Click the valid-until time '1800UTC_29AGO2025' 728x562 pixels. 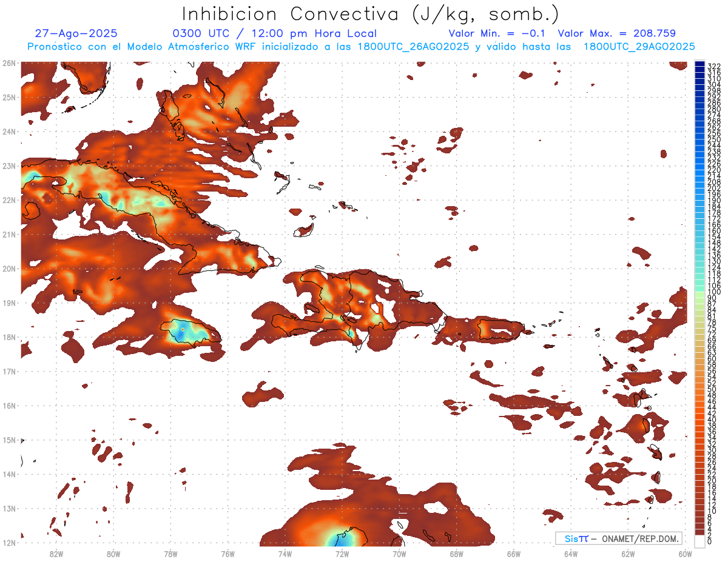click(639, 47)
